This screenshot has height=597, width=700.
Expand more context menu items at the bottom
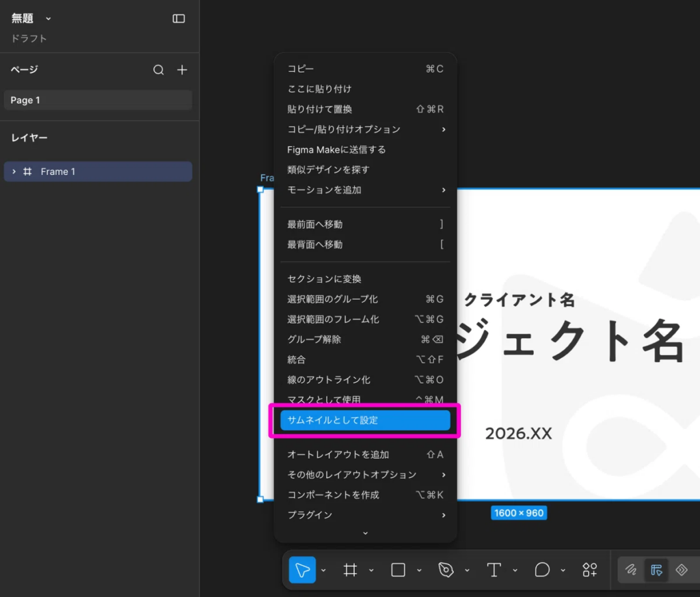click(x=365, y=533)
